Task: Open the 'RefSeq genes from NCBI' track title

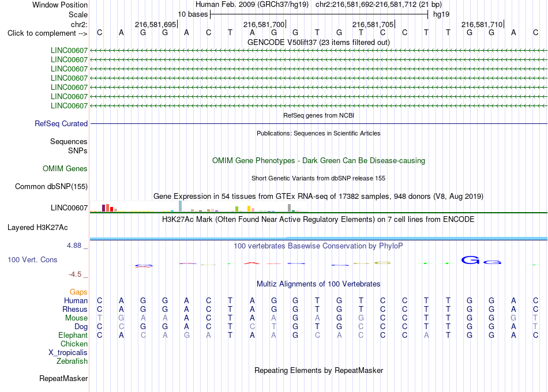Action: 318,115
